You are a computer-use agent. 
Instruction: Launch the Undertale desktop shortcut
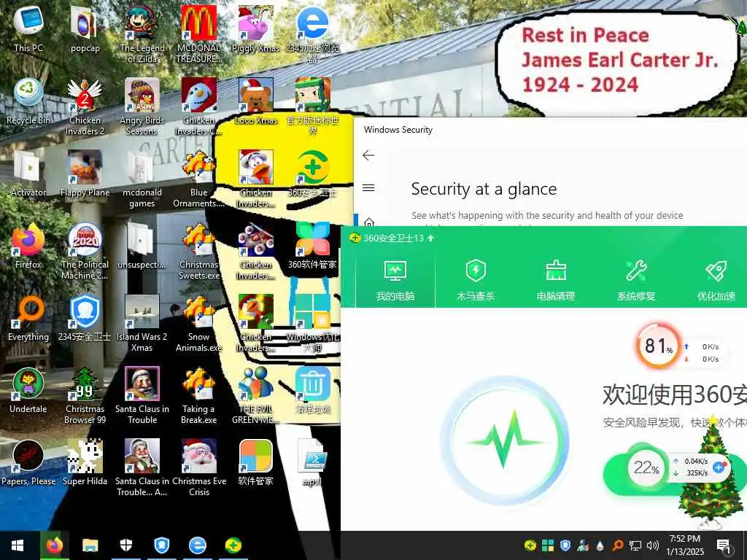pyautogui.click(x=28, y=391)
